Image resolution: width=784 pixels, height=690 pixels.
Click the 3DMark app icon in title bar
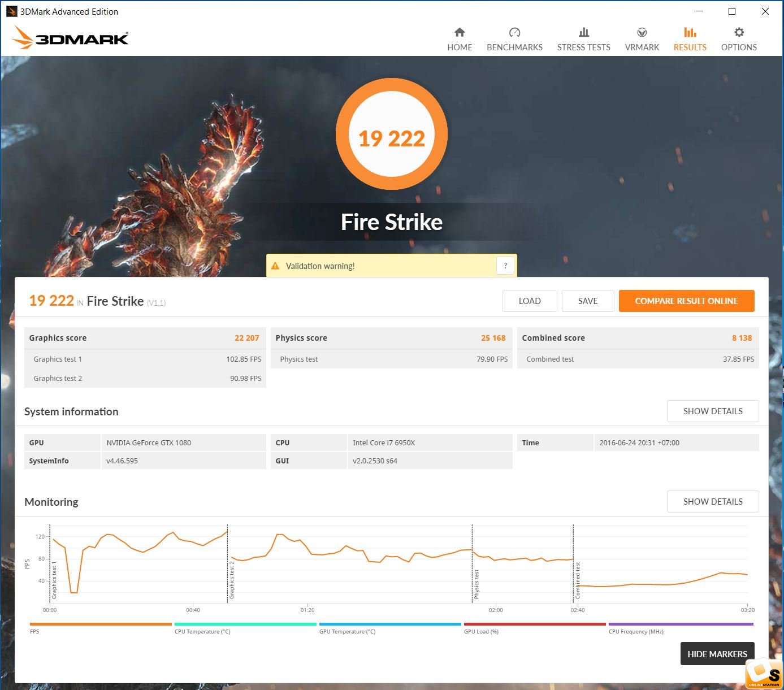click(11, 11)
